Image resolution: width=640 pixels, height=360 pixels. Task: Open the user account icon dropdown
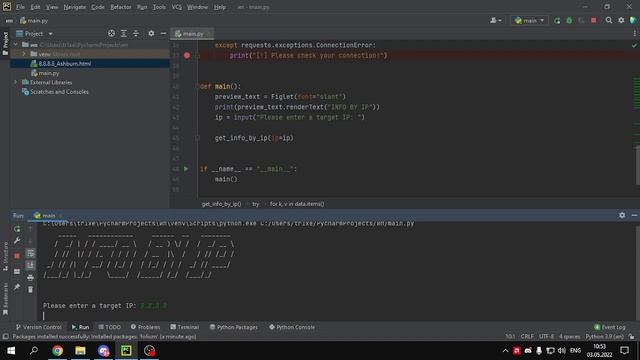496,20
